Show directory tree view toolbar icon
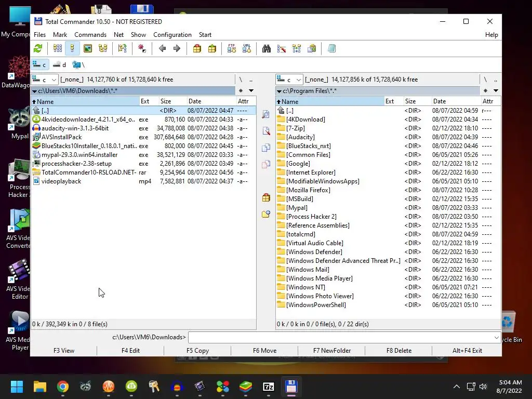 [x=103, y=48]
